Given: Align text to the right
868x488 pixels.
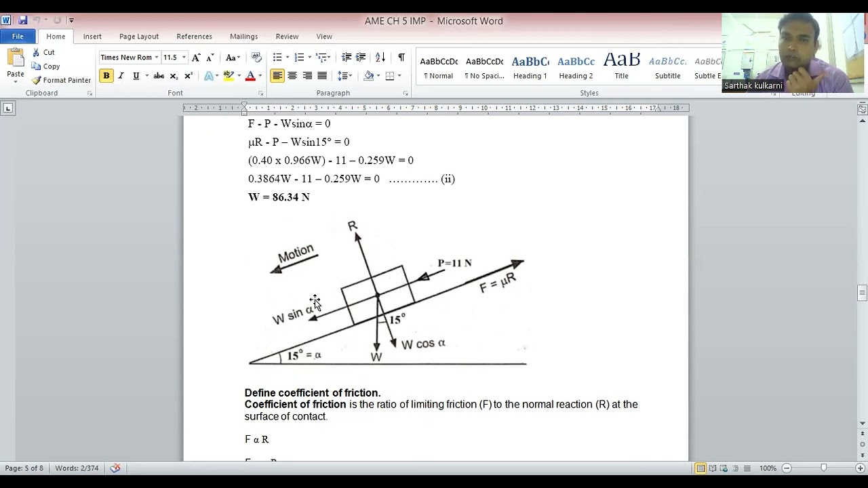Looking at the screenshot, I should pos(307,76).
